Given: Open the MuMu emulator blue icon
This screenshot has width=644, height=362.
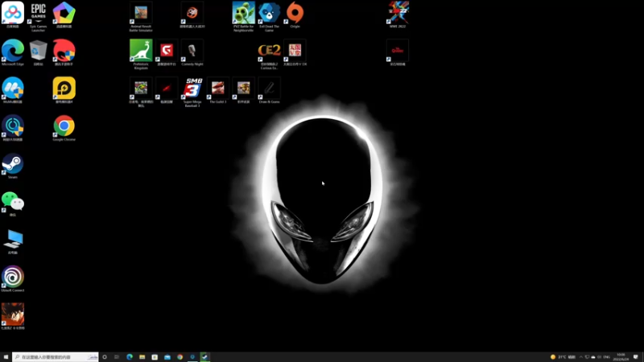Looking at the screenshot, I should (13, 90).
